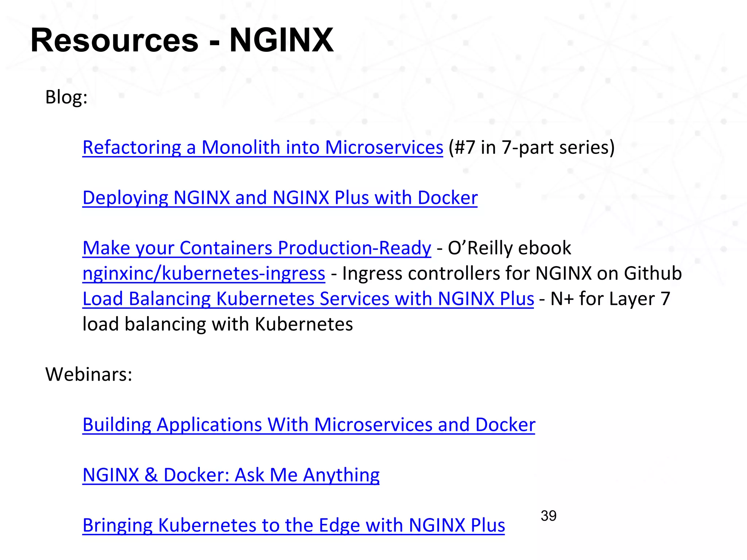This screenshot has height=560, width=747.
Task: Click the N+ for Layer 7 text
Action: pos(610,299)
